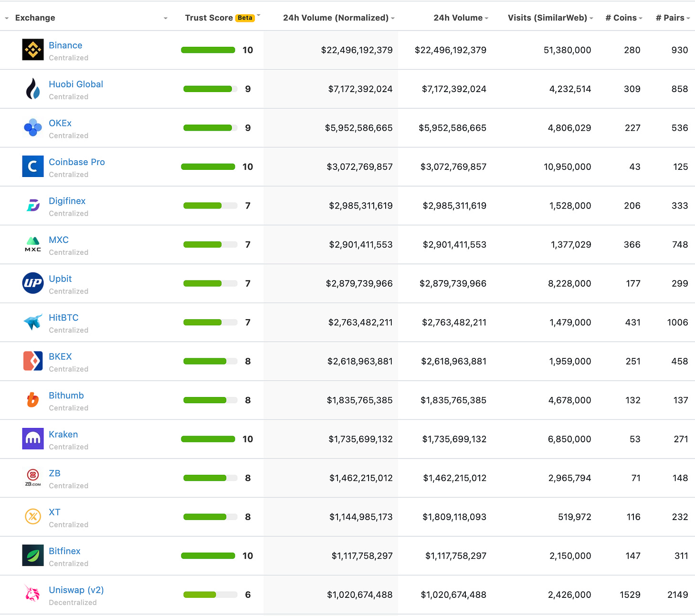Click the ZB.com logo icon
Screen dimensions: 695x616
[x=33, y=478]
